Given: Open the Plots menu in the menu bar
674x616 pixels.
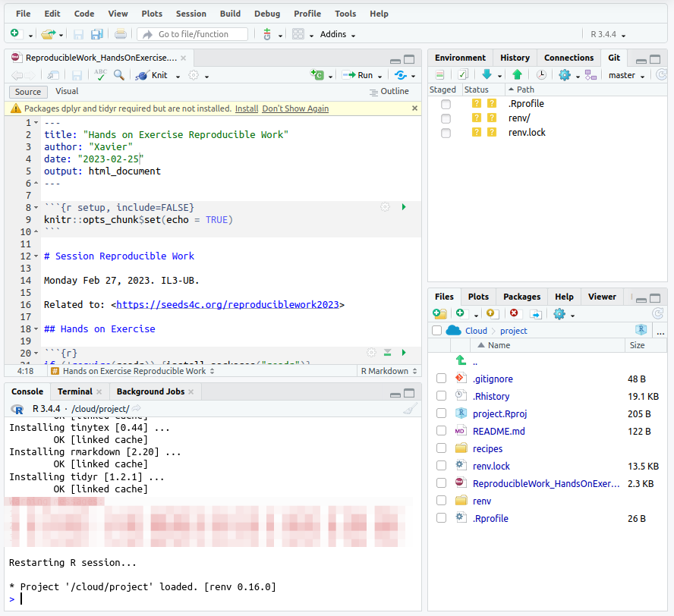Looking at the screenshot, I should [152, 14].
